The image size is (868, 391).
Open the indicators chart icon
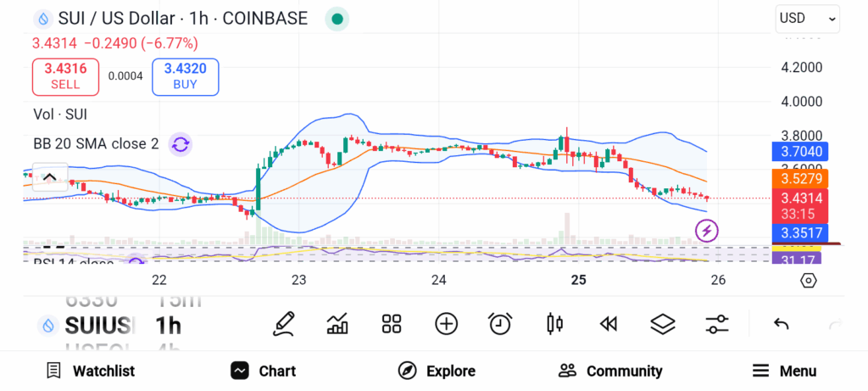[337, 323]
